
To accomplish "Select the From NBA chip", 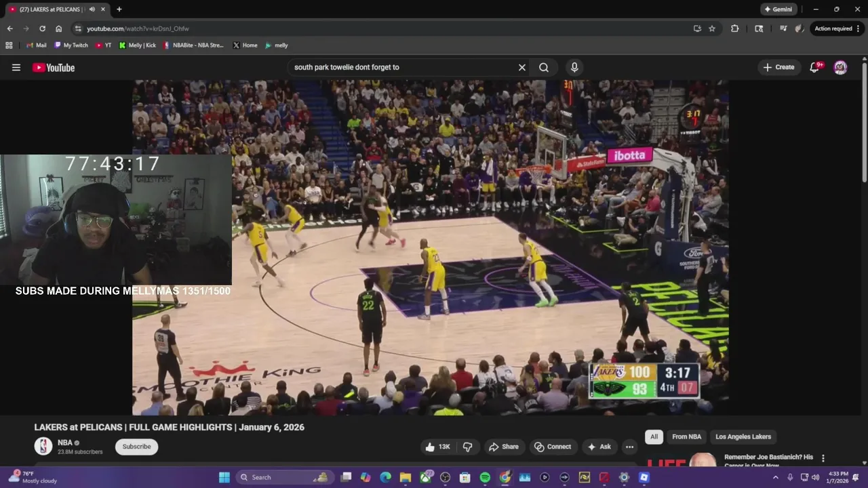I will (686, 436).
